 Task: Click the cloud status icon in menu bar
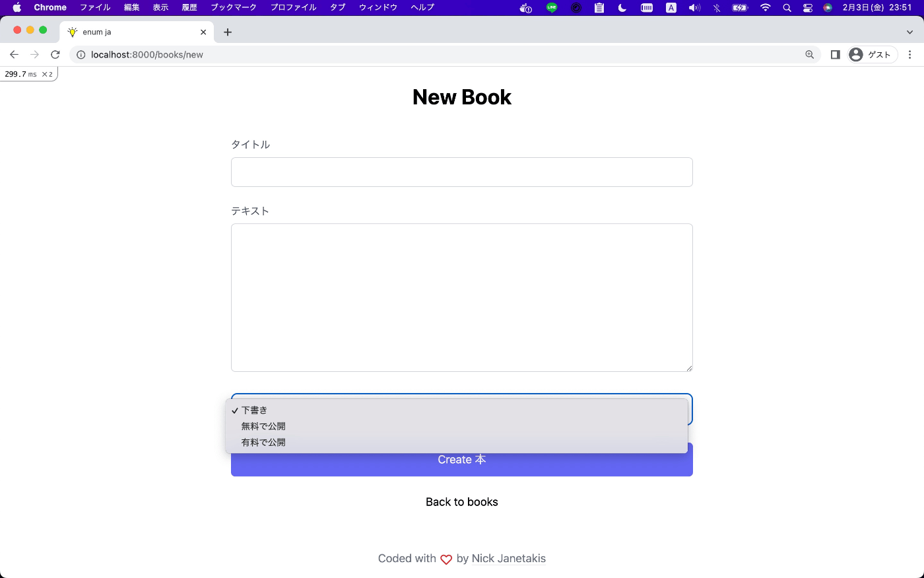(526, 8)
